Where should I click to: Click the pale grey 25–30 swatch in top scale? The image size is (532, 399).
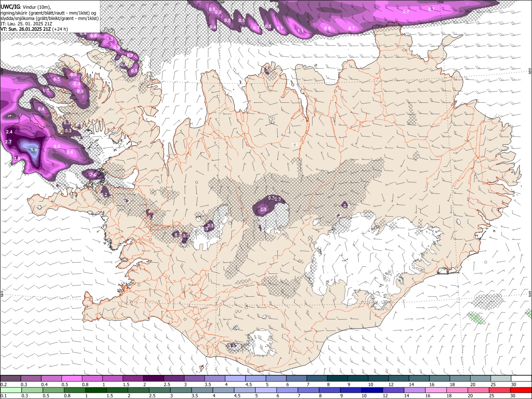click(501, 379)
